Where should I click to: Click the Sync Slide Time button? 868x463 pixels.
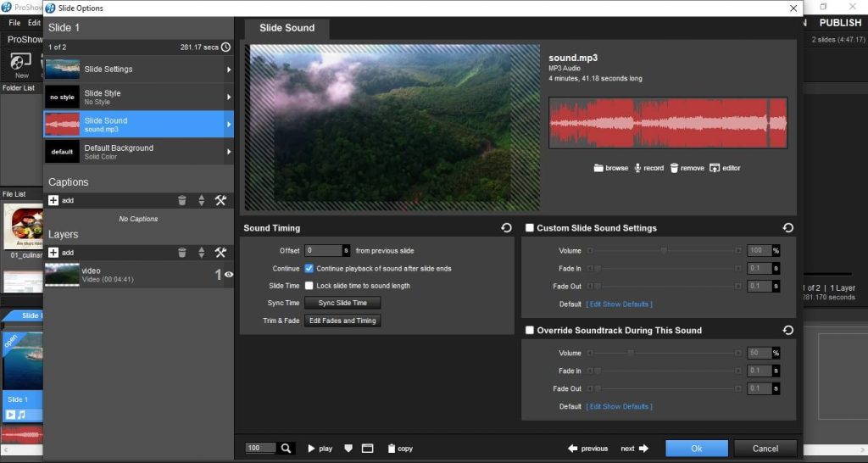point(342,303)
